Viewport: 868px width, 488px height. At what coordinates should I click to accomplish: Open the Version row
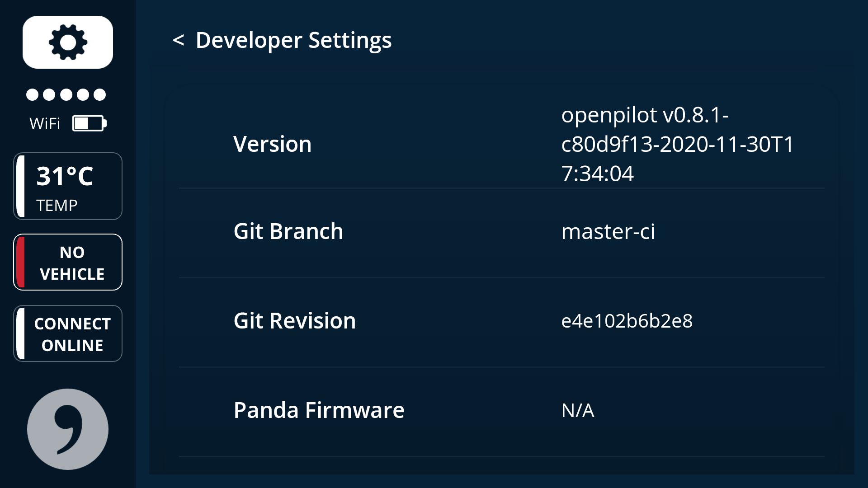tap(272, 144)
